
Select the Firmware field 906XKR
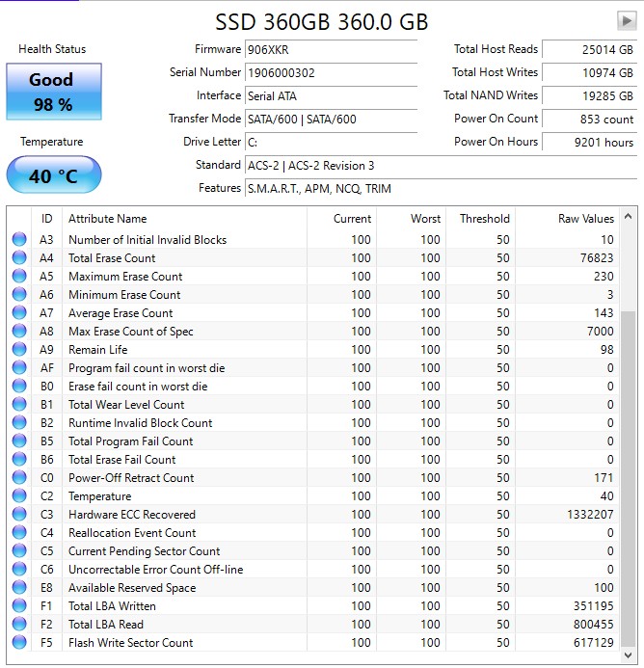point(331,49)
